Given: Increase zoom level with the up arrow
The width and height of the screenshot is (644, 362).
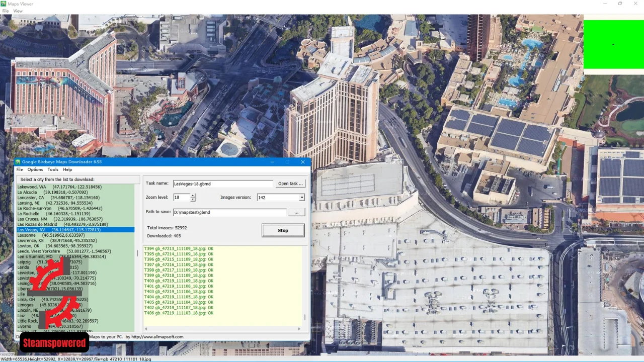Looking at the screenshot, I should (x=193, y=196).
